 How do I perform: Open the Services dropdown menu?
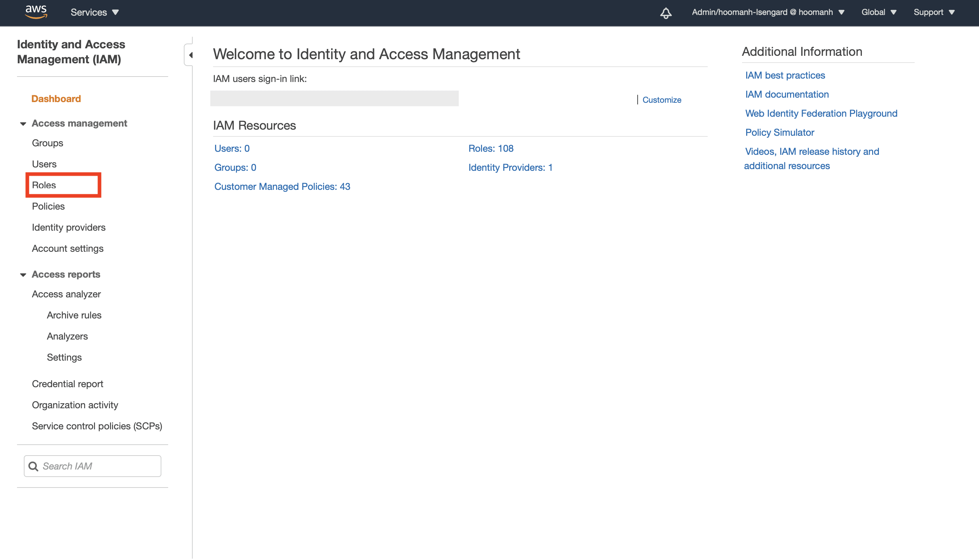click(x=95, y=12)
